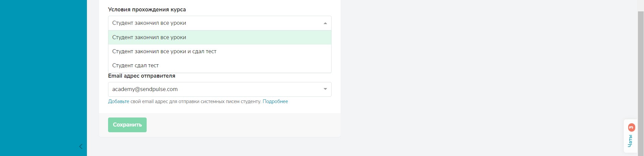This screenshot has height=156, width=644.
Task: Collapse the teal sidebar with the chevron
Action: (x=81, y=146)
